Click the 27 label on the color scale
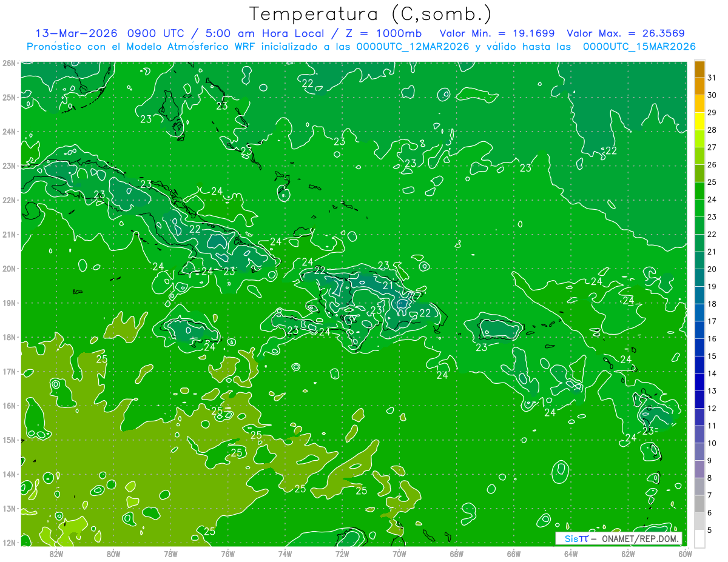The height and width of the screenshot is (562, 728). pyautogui.click(x=712, y=147)
